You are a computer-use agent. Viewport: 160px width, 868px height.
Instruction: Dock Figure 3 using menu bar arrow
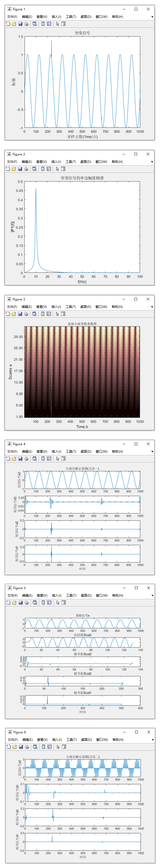[x=152, y=307]
